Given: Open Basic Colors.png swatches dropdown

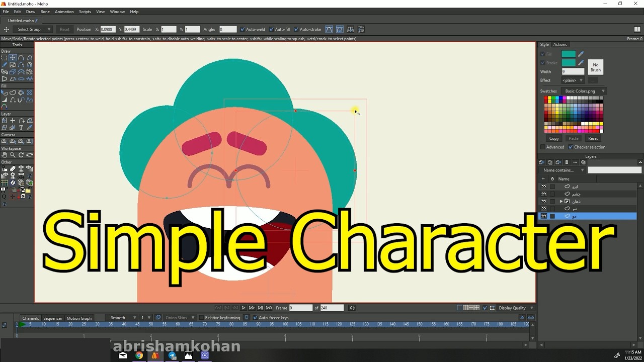Looking at the screenshot, I should 584,91.
